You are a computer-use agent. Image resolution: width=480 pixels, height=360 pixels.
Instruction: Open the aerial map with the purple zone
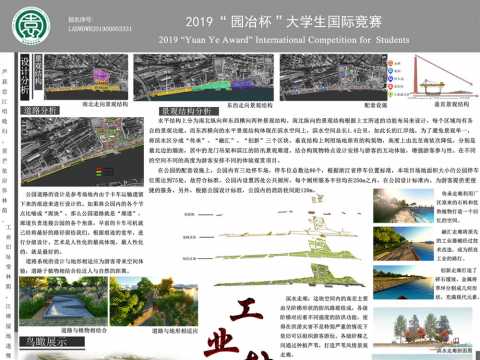(86, 77)
